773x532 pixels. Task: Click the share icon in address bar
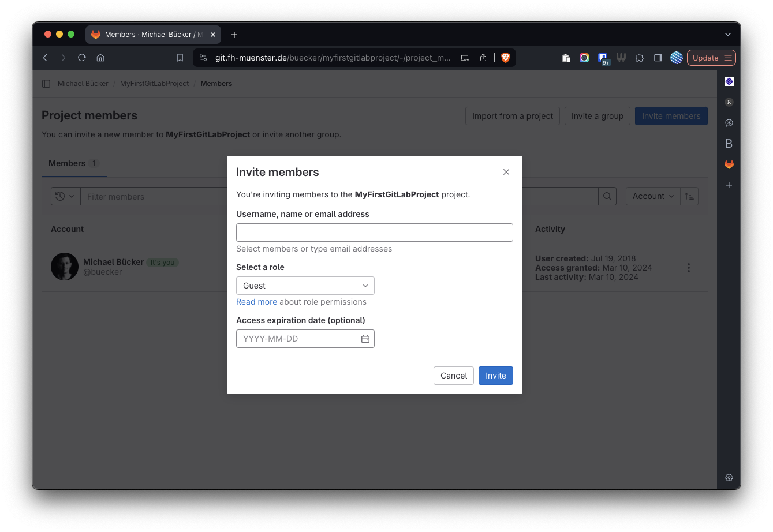click(x=483, y=58)
